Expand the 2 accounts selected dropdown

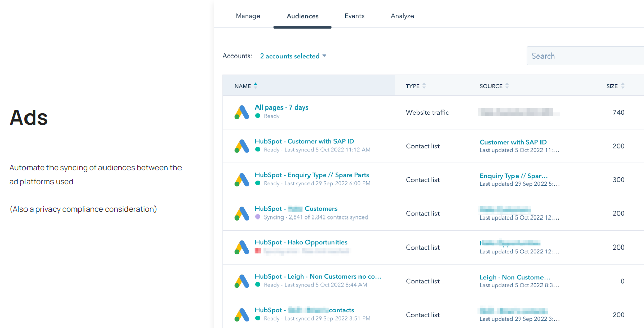293,56
